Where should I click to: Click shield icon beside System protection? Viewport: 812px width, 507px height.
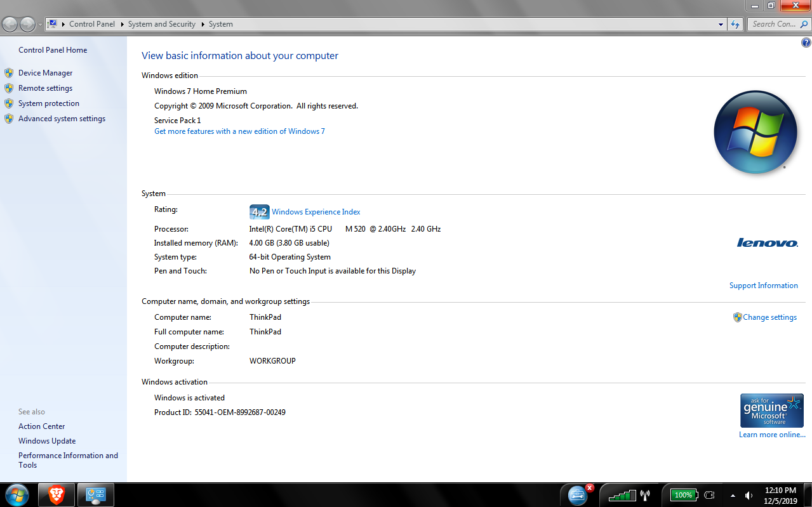(9, 103)
